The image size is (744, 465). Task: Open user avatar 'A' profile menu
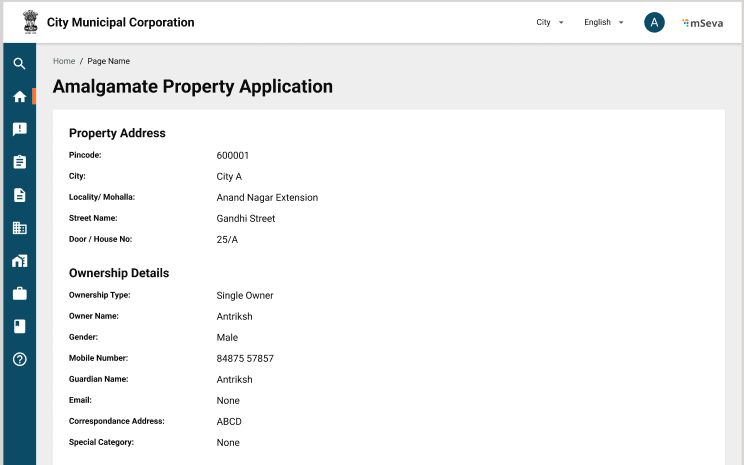[654, 22]
